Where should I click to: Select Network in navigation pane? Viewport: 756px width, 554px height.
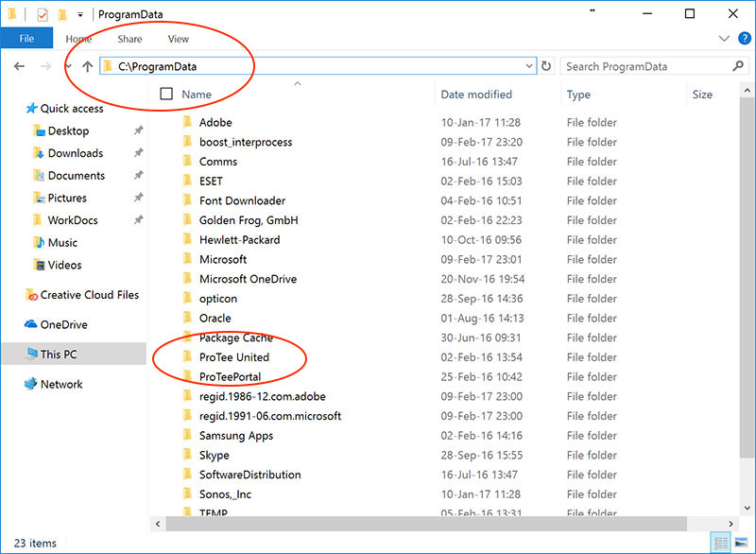click(x=61, y=384)
